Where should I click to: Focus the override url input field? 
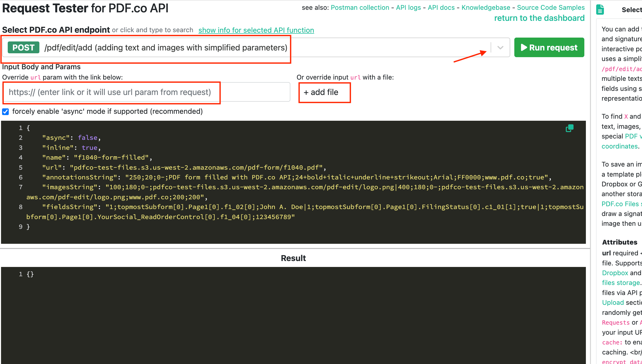click(146, 92)
